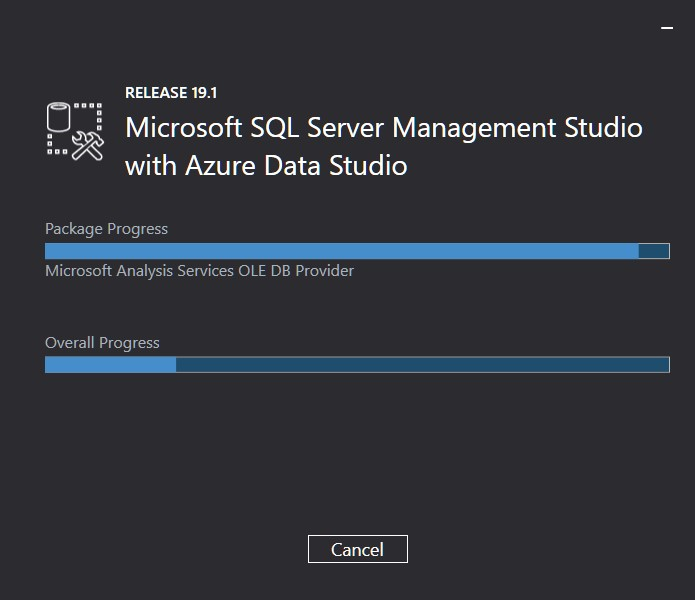Click the filled part of the Package Progress bar
695x600 pixels.
(x=342, y=251)
